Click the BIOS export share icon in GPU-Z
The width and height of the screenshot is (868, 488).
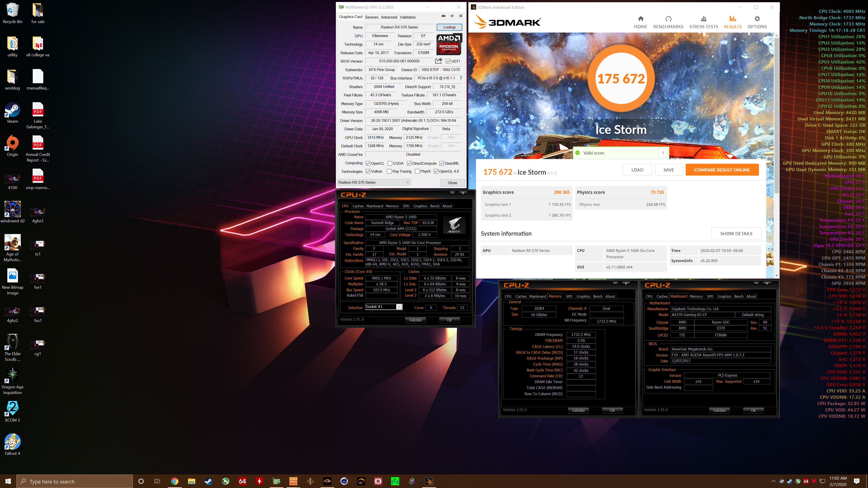[x=438, y=61]
